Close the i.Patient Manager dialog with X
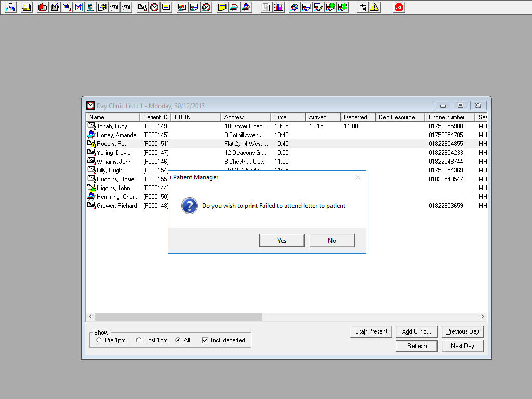This screenshot has height=399, width=532. click(x=357, y=177)
